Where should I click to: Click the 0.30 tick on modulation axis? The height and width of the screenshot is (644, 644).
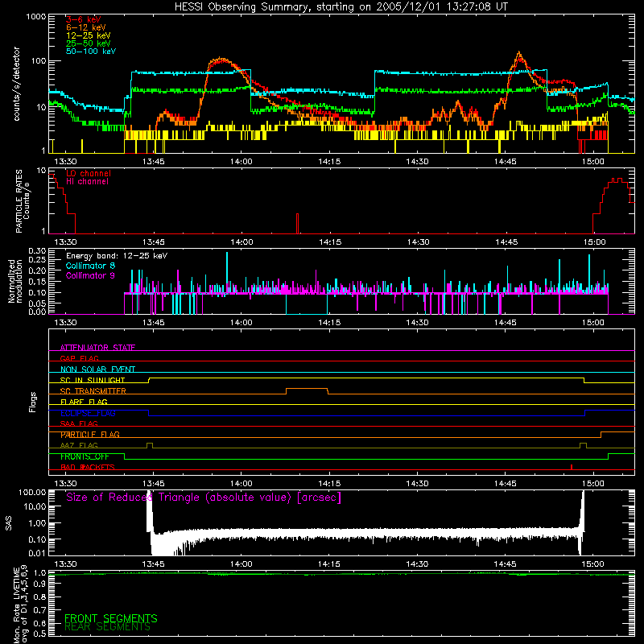click(x=37, y=250)
